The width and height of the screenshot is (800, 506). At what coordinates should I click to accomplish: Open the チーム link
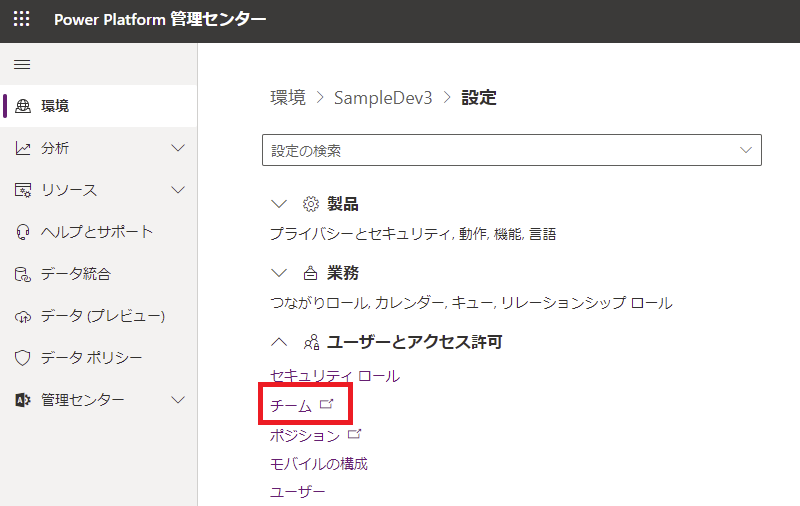(291, 406)
